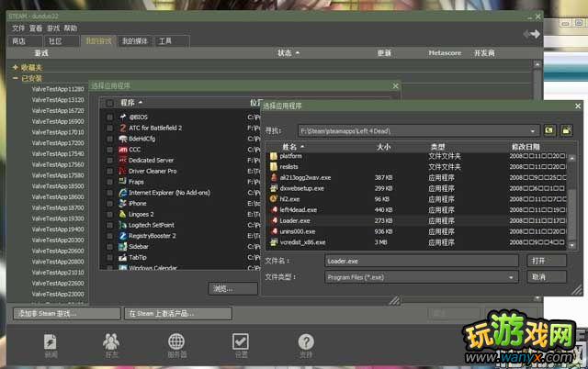Check the ATC for Battlefield 2 checkbox
The width and height of the screenshot is (588, 369).
(109, 129)
